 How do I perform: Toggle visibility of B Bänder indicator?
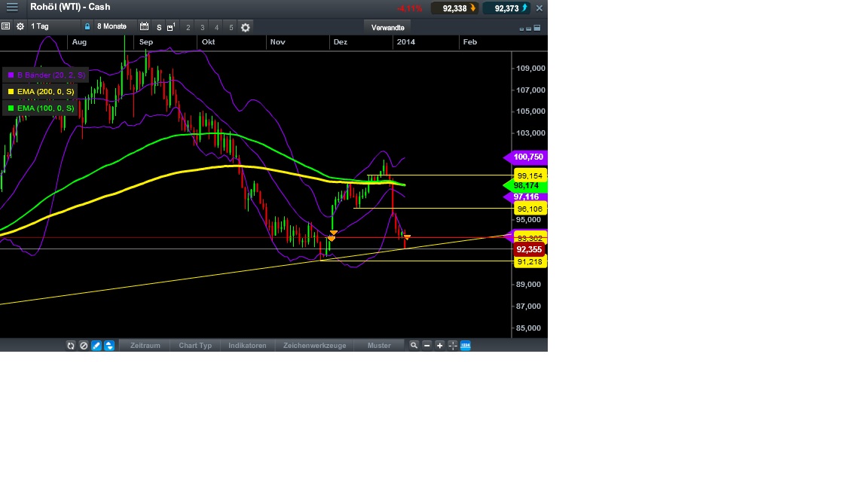(47, 75)
